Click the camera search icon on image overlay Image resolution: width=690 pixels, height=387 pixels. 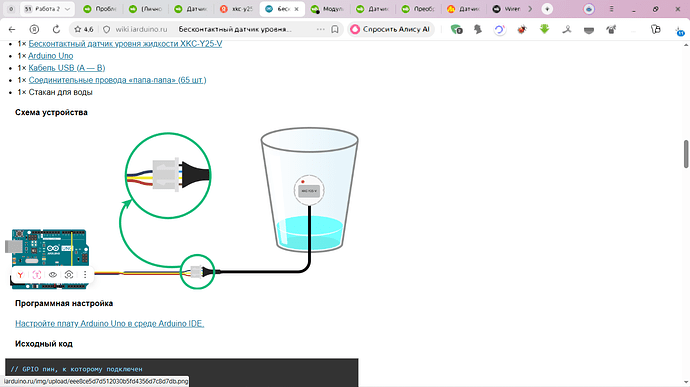click(69, 275)
